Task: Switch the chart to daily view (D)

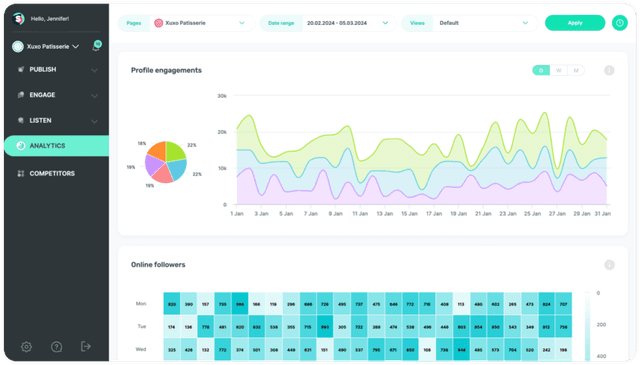Action: [x=541, y=70]
